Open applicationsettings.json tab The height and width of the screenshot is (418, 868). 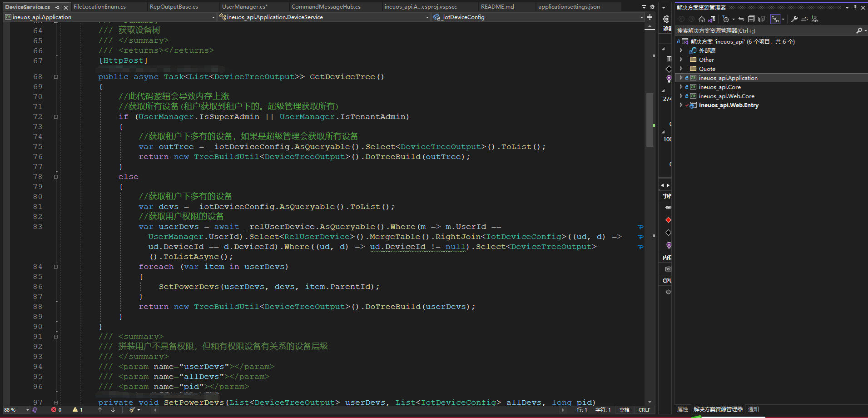[569, 7]
